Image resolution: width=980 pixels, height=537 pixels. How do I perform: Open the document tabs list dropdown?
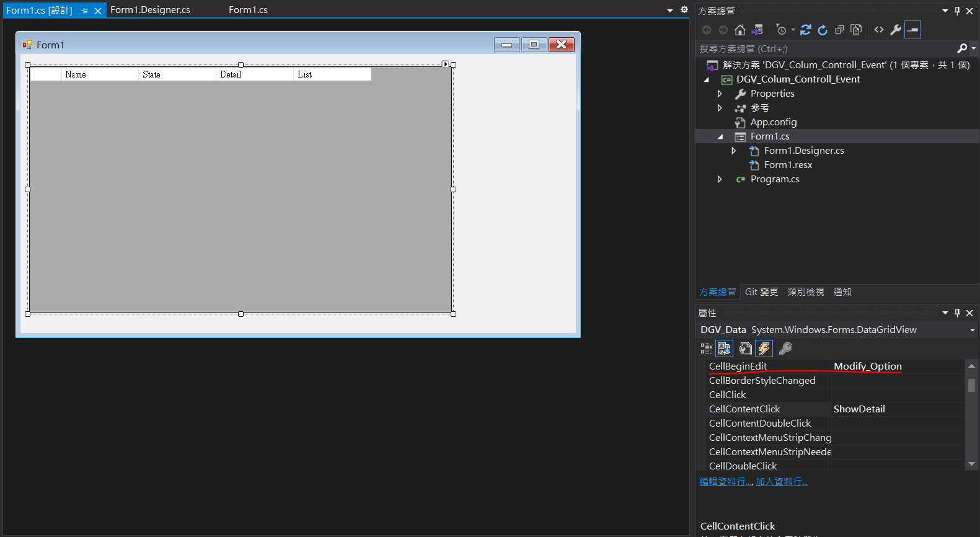670,10
